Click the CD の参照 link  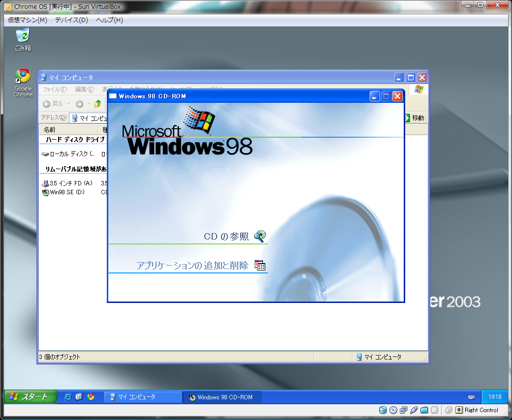coord(226,237)
